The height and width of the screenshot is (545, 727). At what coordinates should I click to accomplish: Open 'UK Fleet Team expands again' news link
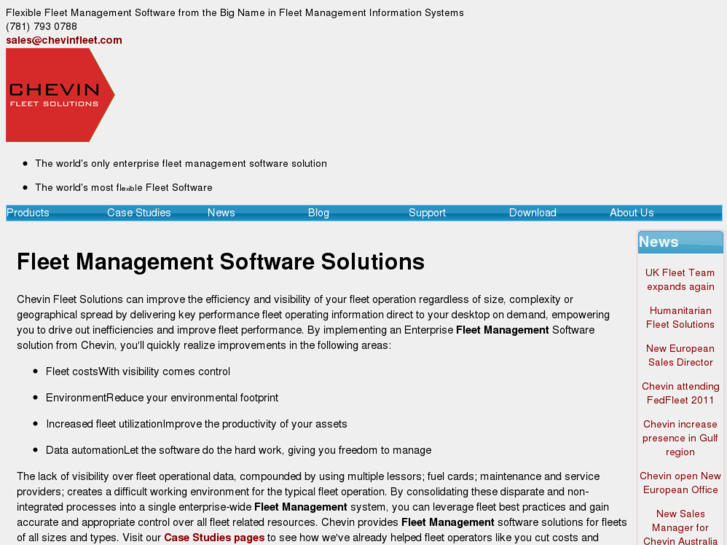tap(680, 280)
